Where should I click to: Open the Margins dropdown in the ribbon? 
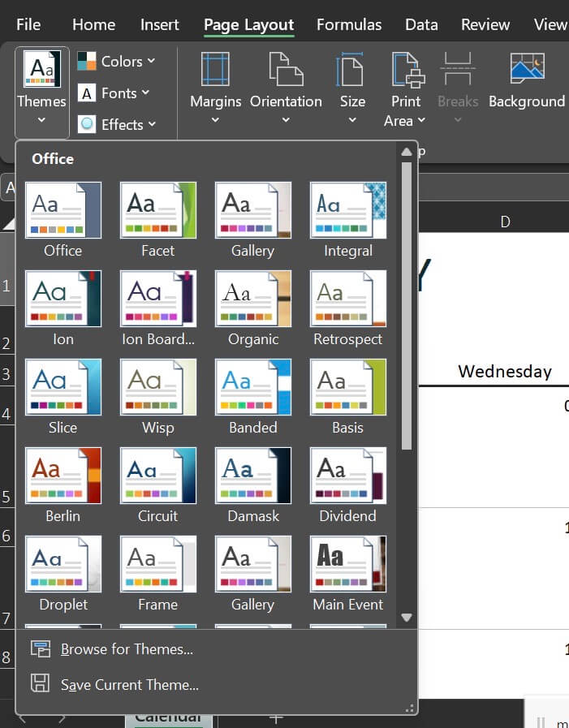coord(215,88)
